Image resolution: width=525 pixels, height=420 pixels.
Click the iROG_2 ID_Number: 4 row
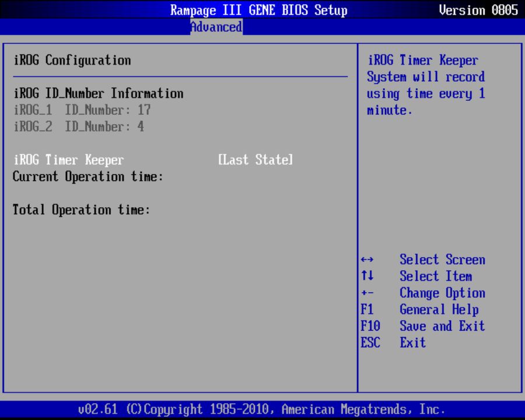(79, 127)
